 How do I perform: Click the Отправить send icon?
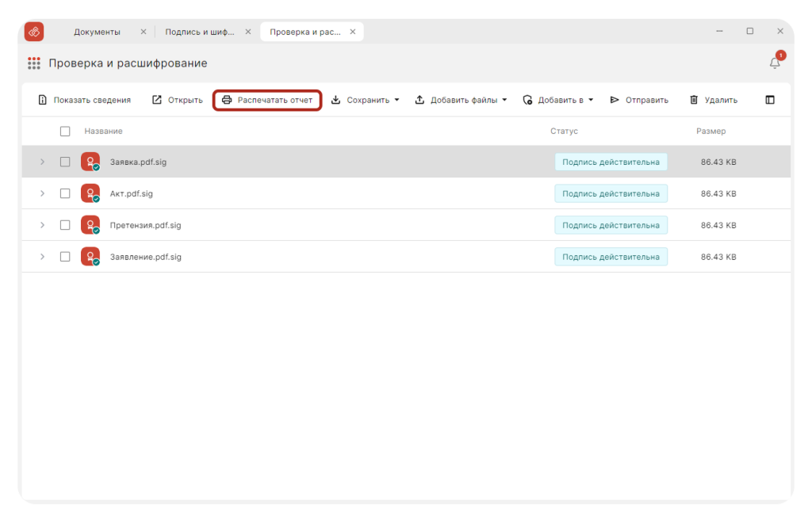615,100
